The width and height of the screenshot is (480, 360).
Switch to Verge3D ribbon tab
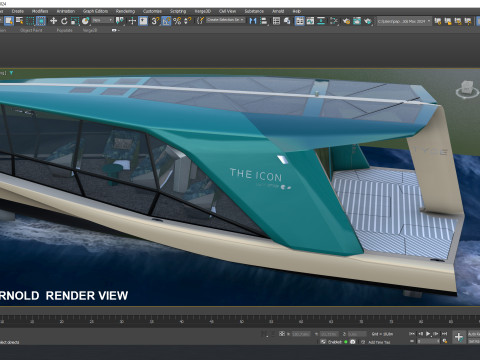click(x=90, y=30)
